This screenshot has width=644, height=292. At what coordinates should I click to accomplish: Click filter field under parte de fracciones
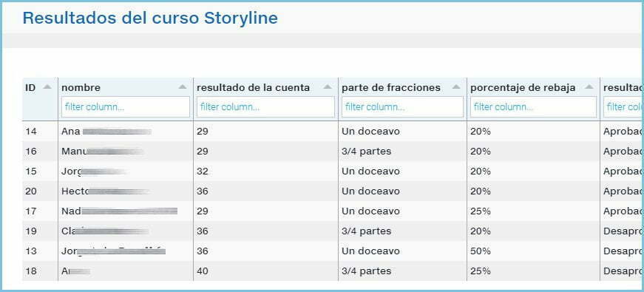pos(402,106)
